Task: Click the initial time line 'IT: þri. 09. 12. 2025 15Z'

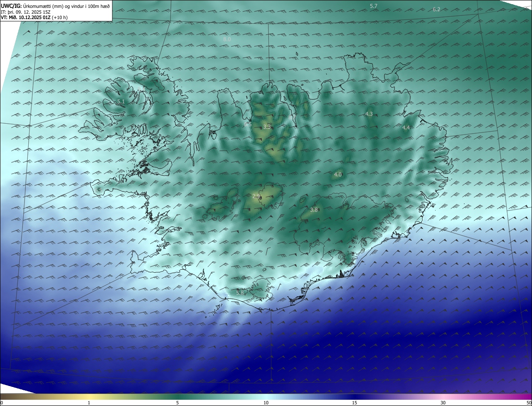Action: coord(26,12)
